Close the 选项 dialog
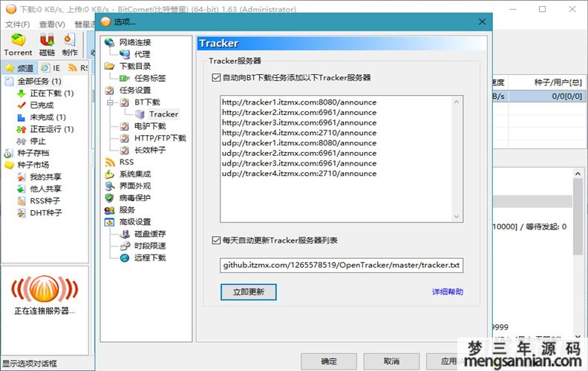Image resolution: width=588 pixels, height=371 pixels. 483,22
